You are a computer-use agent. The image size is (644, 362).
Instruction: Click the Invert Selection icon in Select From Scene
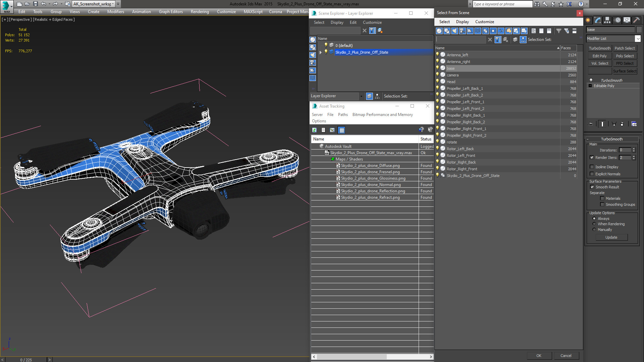(549, 31)
